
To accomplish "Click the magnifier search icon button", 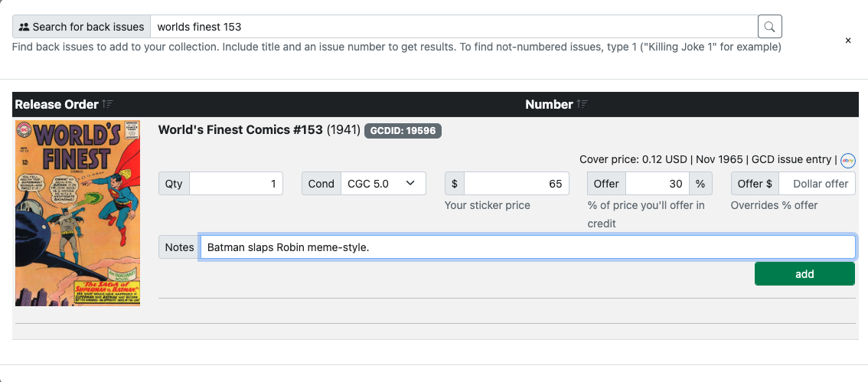I will 769,27.
